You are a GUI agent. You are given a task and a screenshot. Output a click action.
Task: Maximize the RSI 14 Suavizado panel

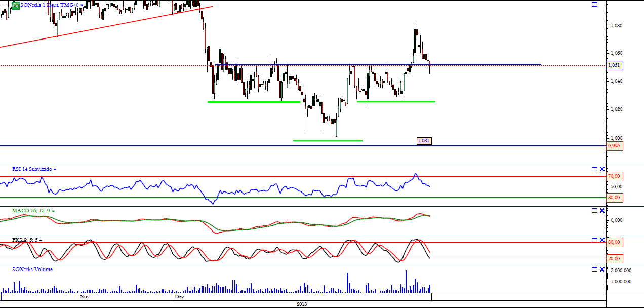tap(595, 169)
